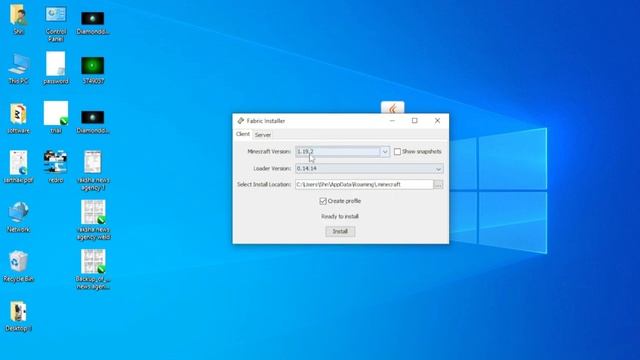
Task: Click the Fabric Installer title bar icon
Action: point(240,121)
